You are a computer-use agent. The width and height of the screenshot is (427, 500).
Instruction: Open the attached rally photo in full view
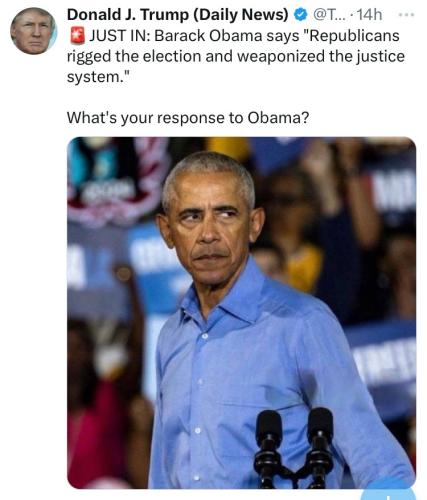(241, 313)
